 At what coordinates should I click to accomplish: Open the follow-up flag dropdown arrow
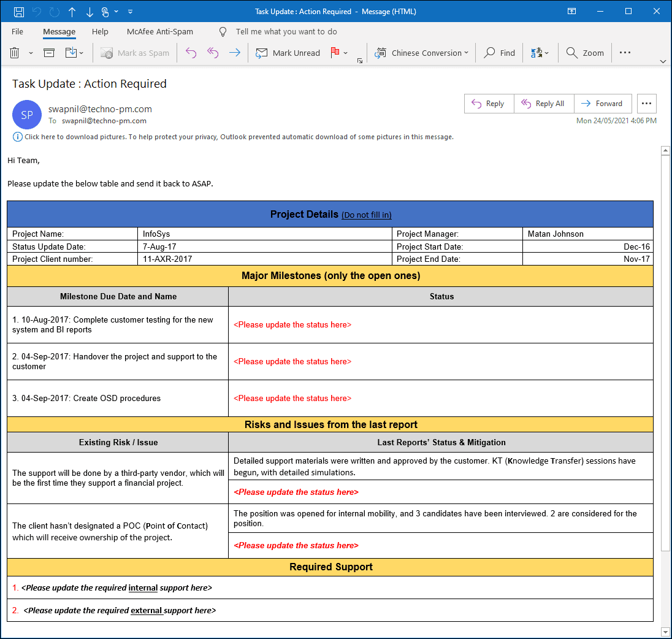tap(345, 53)
